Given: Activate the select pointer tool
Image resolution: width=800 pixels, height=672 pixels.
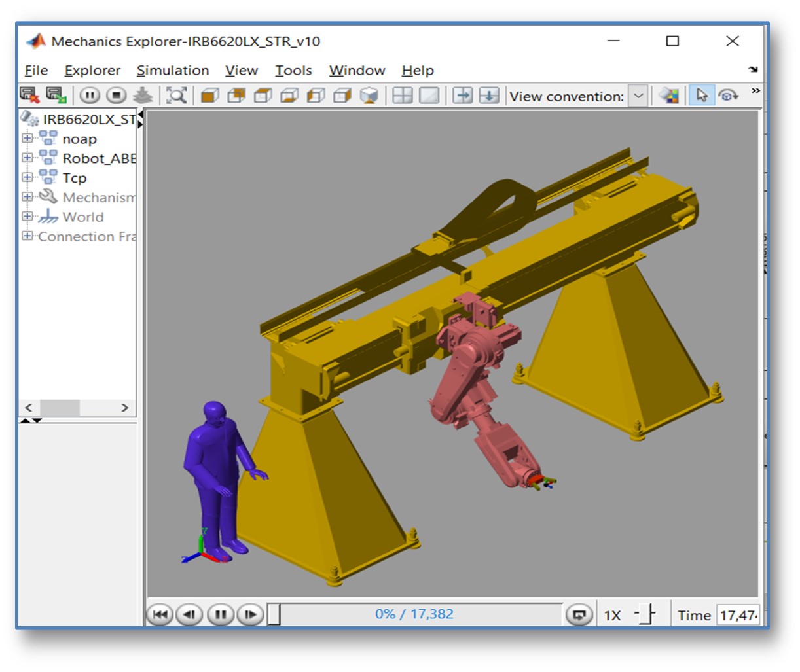Looking at the screenshot, I should tap(702, 96).
